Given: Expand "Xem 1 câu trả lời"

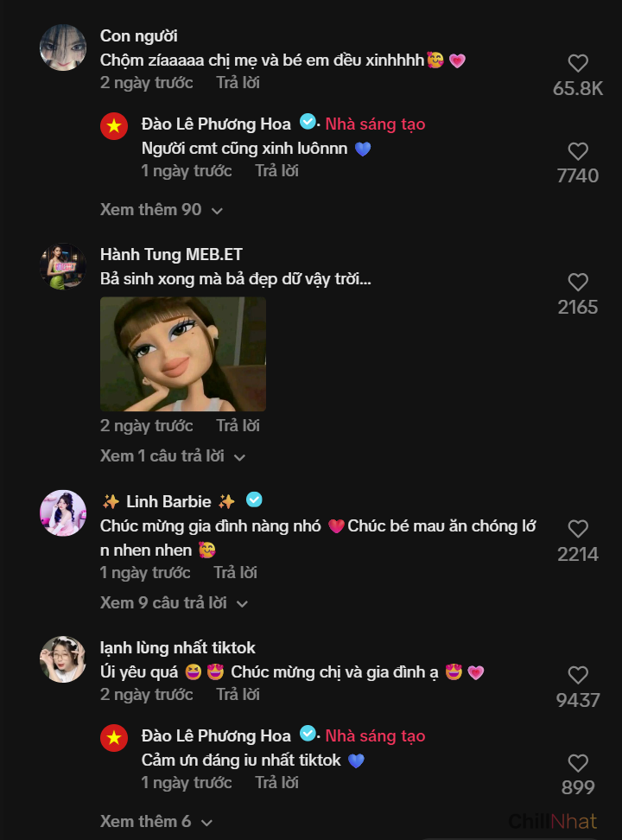Looking at the screenshot, I should click(x=173, y=456).
